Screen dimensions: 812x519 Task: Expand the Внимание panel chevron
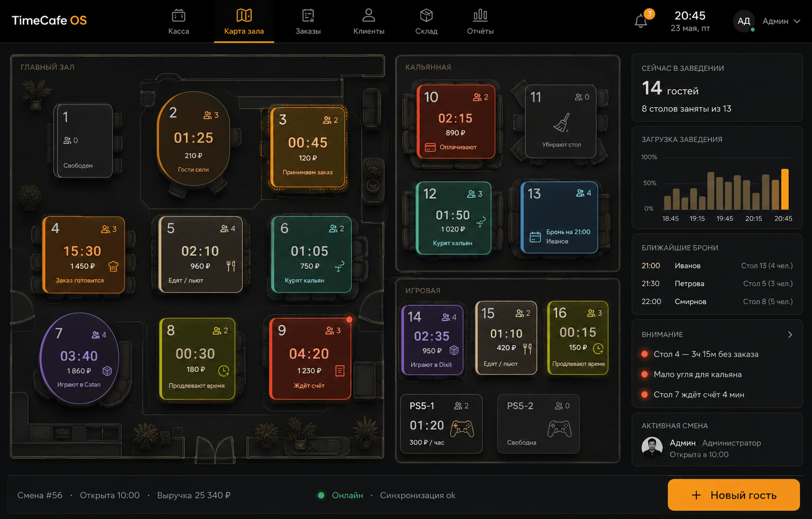(790, 335)
